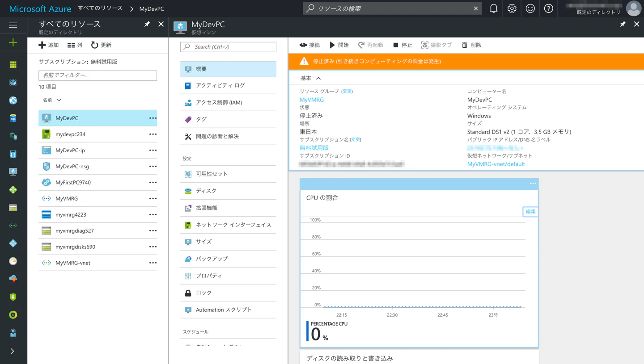Select myvmrgdisks690 in the resource list
Viewport: 644px width, 364px height.
coord(97,247)
